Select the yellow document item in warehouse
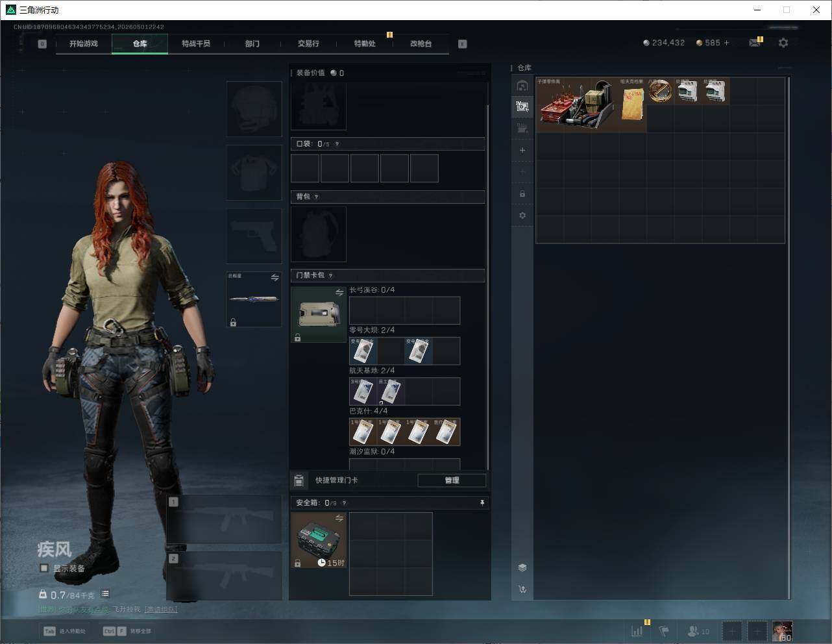This screenshot has height=644, width=832. coord(632,105)
